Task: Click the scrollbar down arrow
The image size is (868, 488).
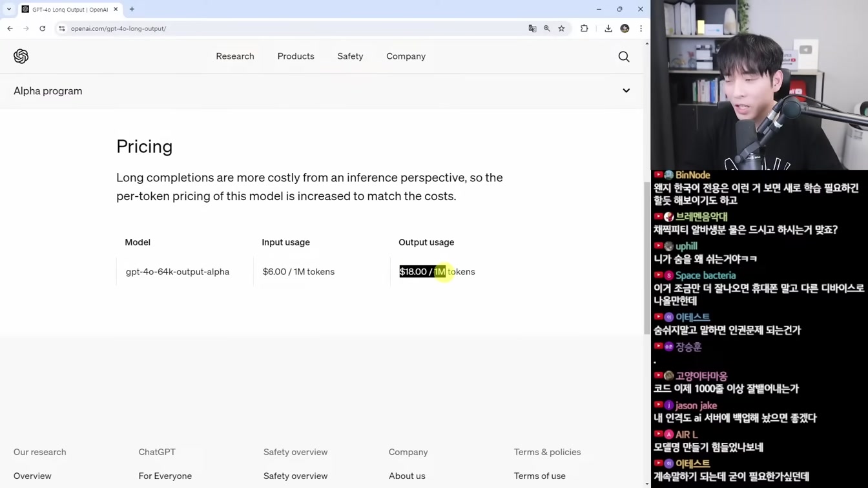Action: point(646,483)
